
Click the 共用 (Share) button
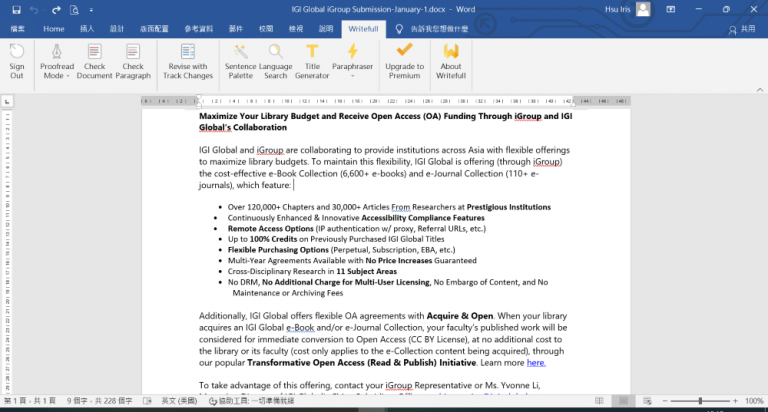click(x=742, y=29)
